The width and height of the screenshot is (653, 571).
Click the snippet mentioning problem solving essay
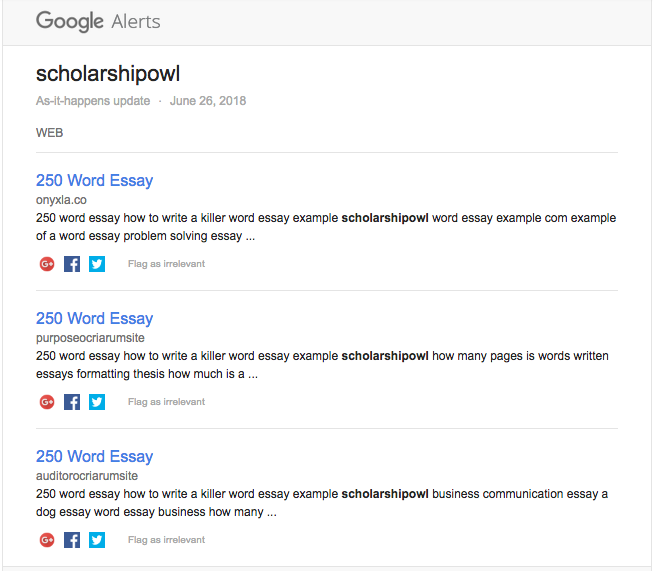point(326,227)
